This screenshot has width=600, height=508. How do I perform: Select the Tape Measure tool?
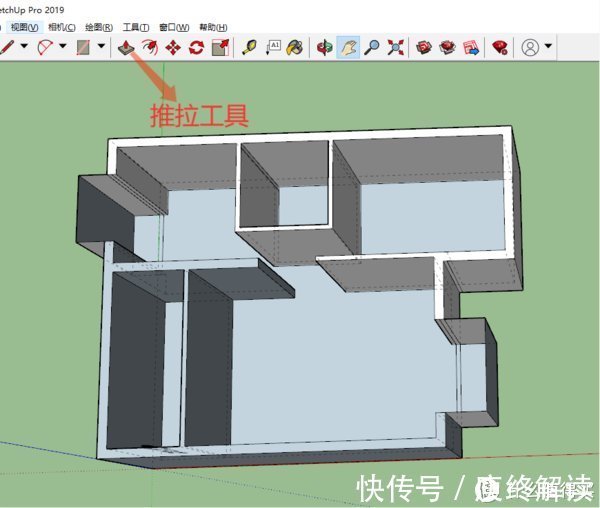(x=249, y=48)
